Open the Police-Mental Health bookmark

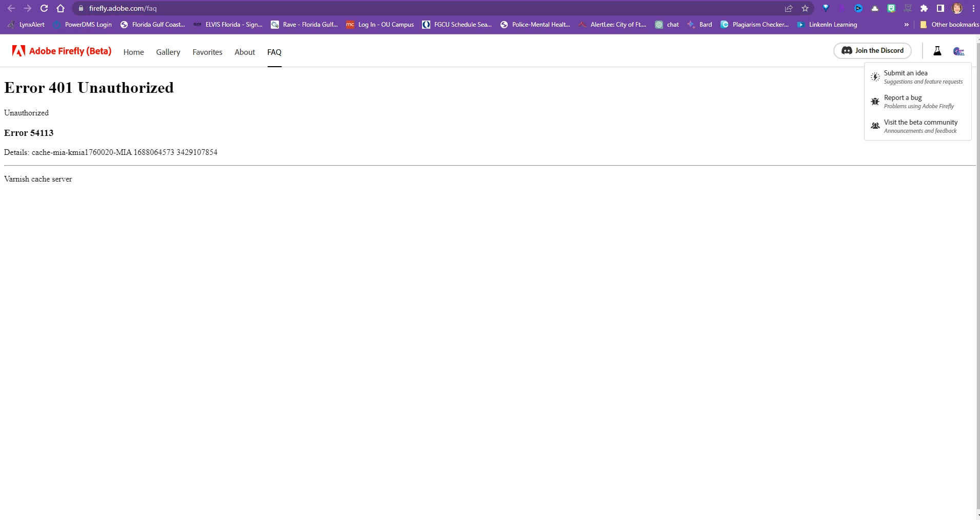pos(535,25)
